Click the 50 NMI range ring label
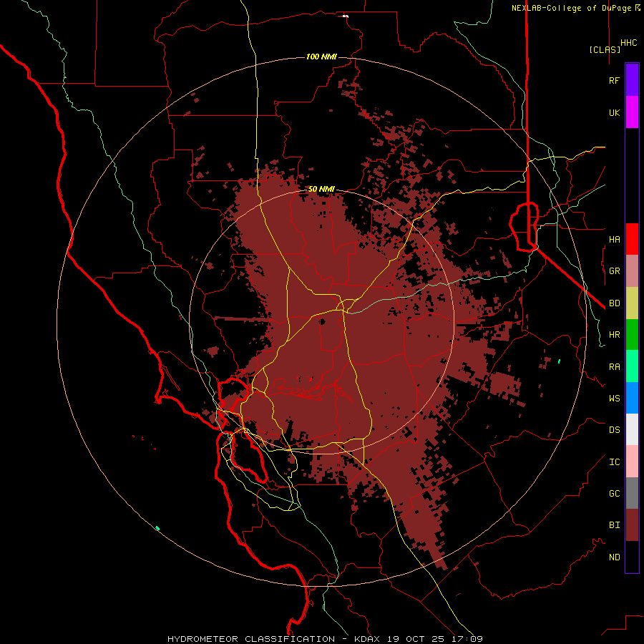The width and height of the screenshot is (644, 644). [321, 189]
